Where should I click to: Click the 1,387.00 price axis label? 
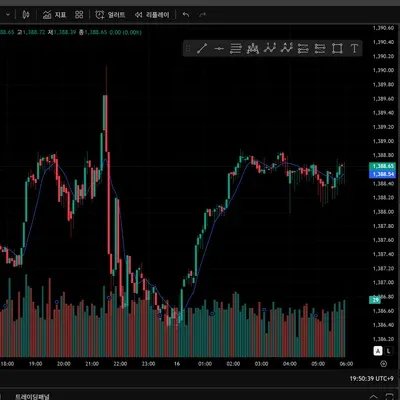click(383, 282)
